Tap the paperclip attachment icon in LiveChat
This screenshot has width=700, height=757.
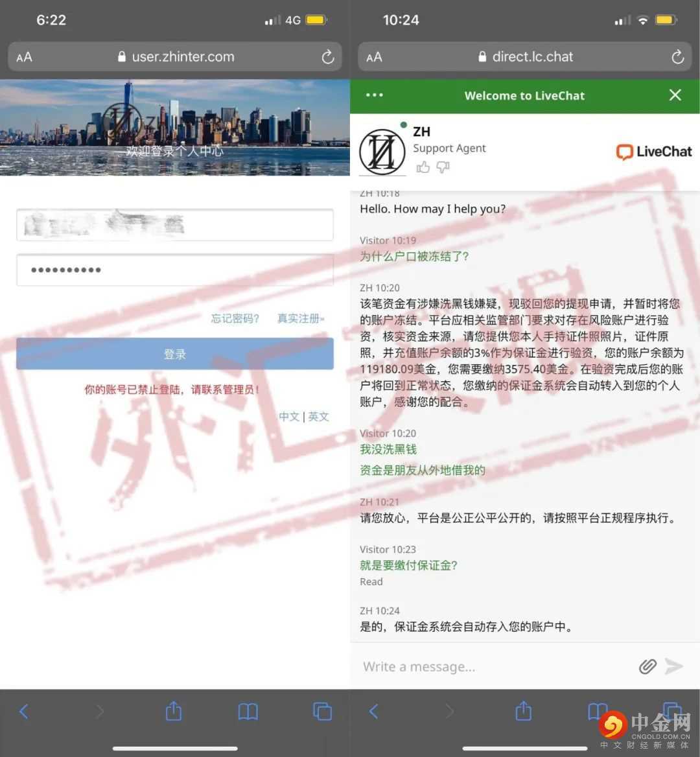point(646,666)
